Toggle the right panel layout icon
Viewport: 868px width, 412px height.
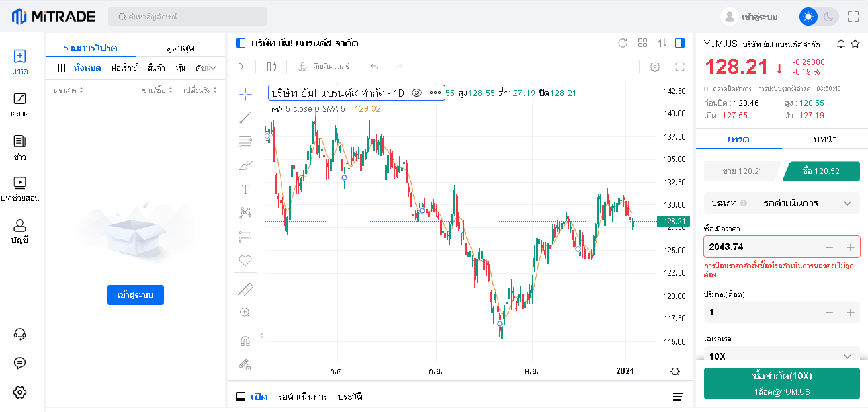click(x=680, y=43)
